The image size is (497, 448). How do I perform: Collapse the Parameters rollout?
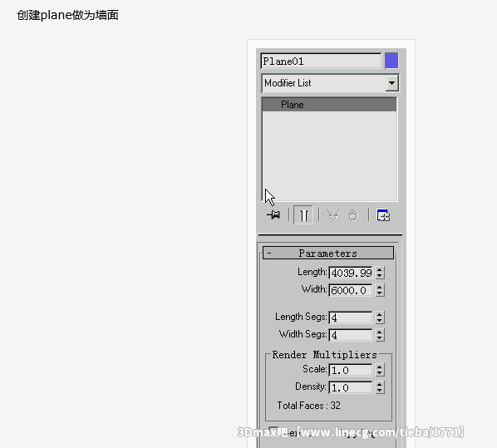point(328,253)
